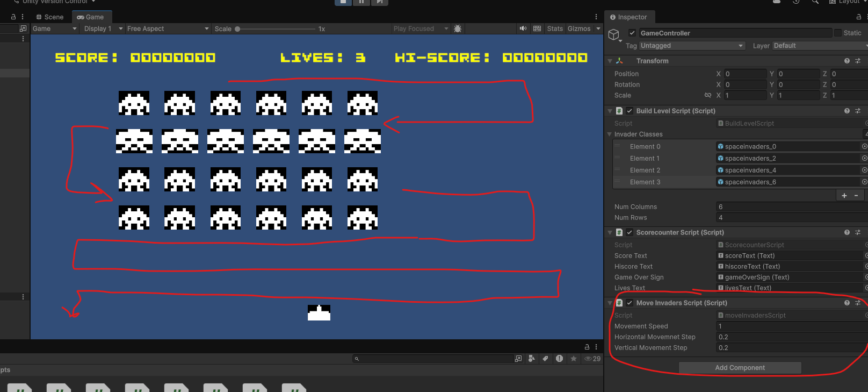Click the Search by Type filter icon
This screenshot has width=868, height=392.
click(531, 359)
